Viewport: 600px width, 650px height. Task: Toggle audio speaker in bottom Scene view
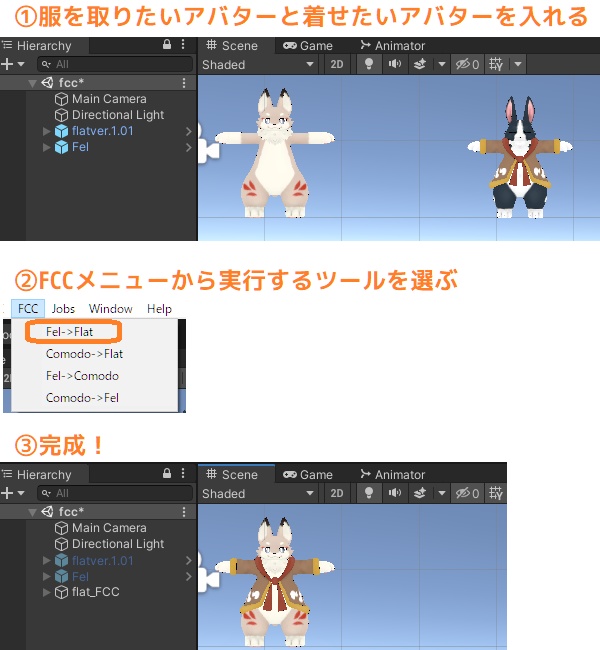coord(394,493)
